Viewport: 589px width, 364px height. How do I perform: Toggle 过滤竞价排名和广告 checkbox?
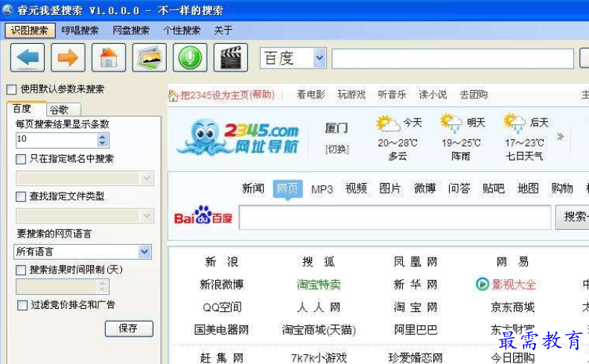point(22,305)
